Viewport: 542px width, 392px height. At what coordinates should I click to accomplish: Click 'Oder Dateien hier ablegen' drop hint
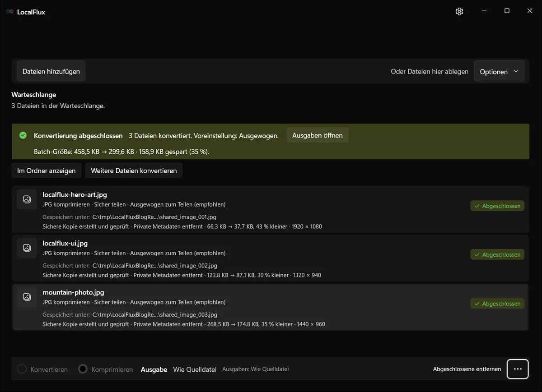(x=430, y=71)
